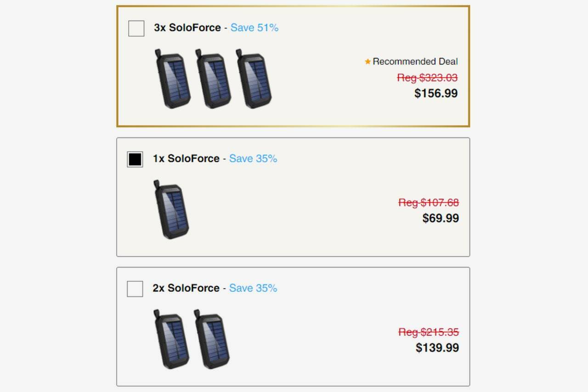Click the single solar charger image
588x392 pixels.
pos(171,210)
